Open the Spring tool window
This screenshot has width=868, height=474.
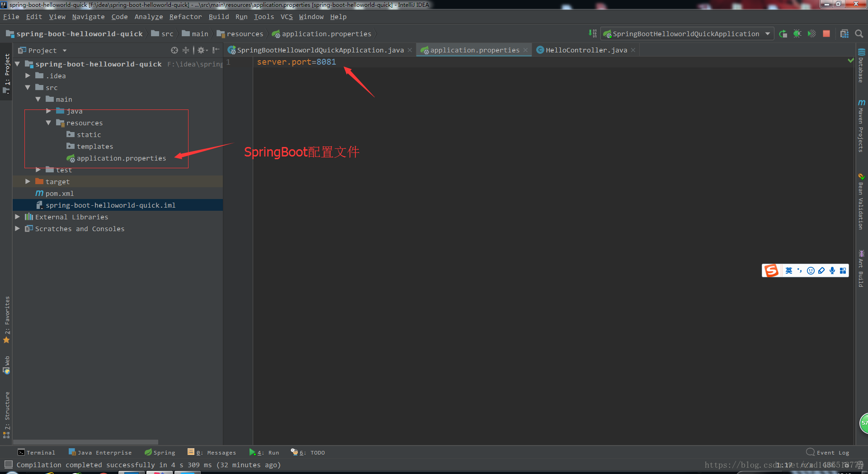160,452
